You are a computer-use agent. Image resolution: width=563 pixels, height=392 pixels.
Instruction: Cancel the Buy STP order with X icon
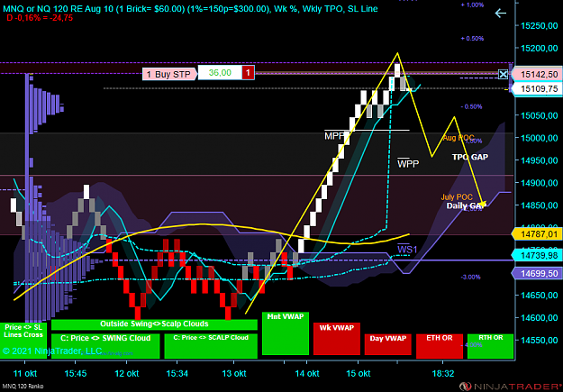(503, 75)
